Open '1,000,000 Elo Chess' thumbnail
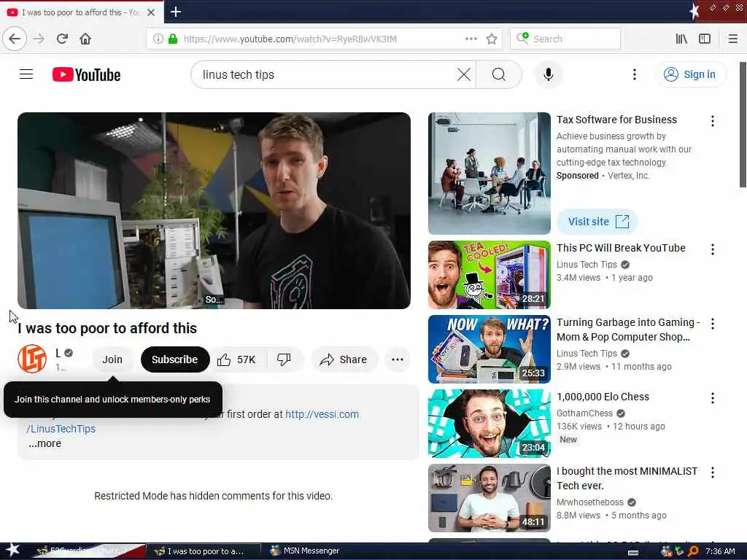 [489, 424]
